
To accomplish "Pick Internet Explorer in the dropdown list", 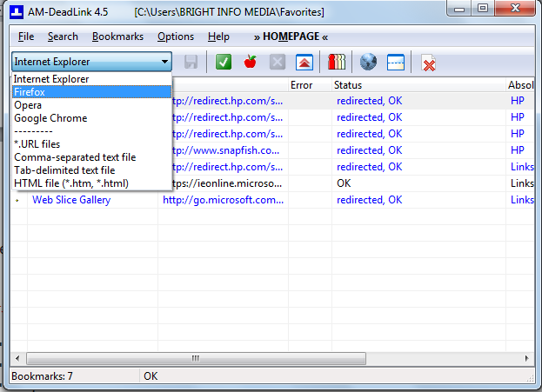I will click(x=91, y=79).
